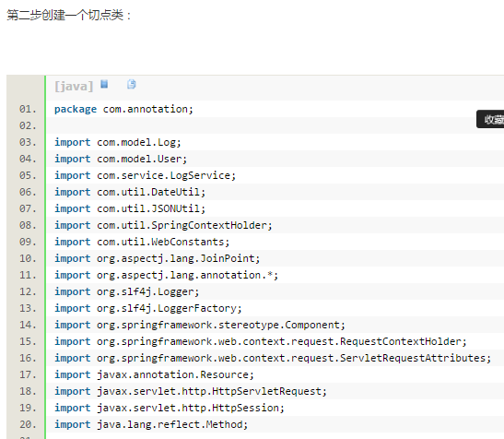Screen dimensions: 504x439
Task: Click line 'package com.annotation;'
Action: tap(123, 109)
